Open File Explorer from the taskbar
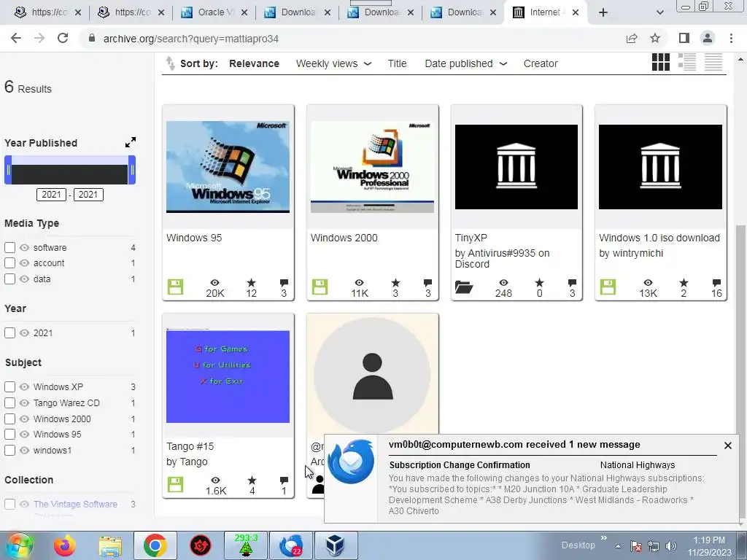 [110, 545]
